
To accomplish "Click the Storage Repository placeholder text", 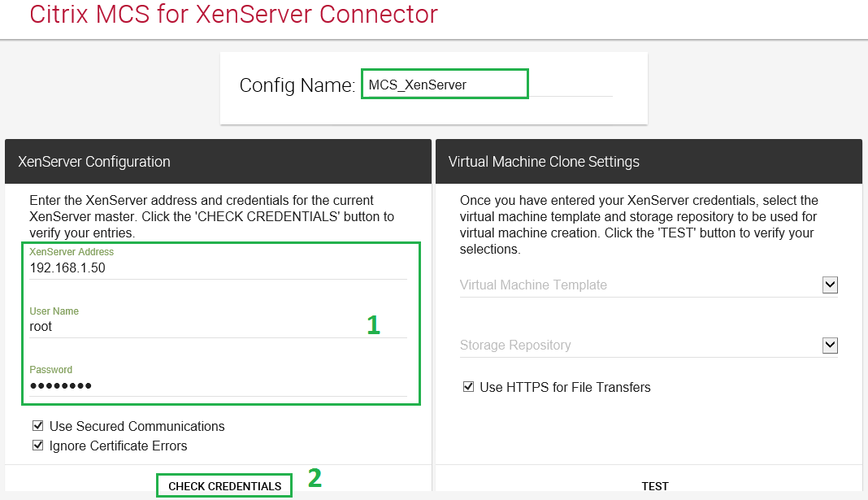I will click(x=515, y=346).
